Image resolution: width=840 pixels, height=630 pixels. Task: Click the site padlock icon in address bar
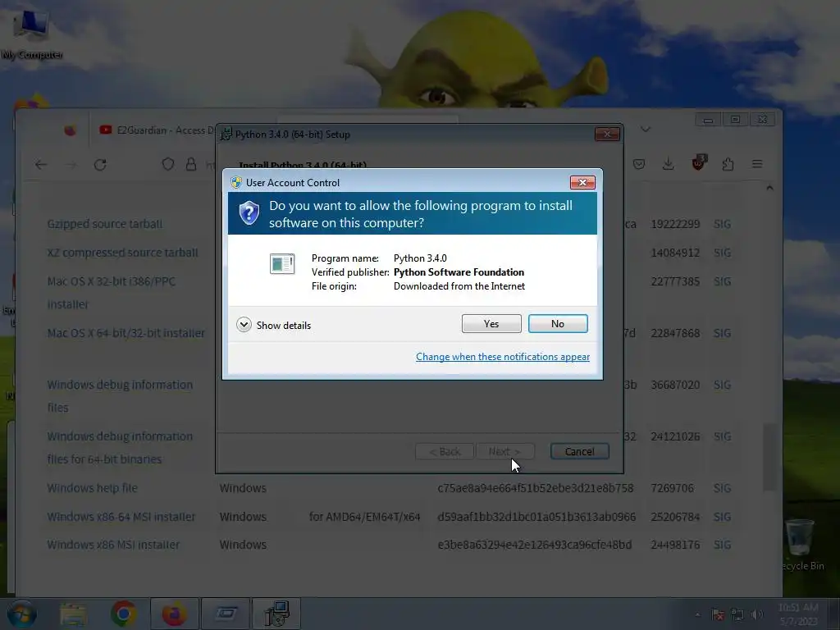click(190, 164)
